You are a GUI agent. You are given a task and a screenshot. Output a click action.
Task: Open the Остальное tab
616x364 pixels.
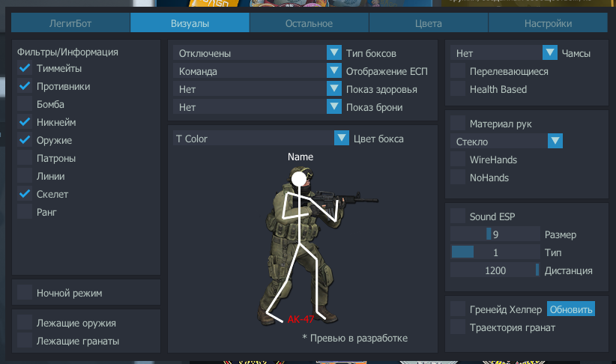[x=309, y=23]
